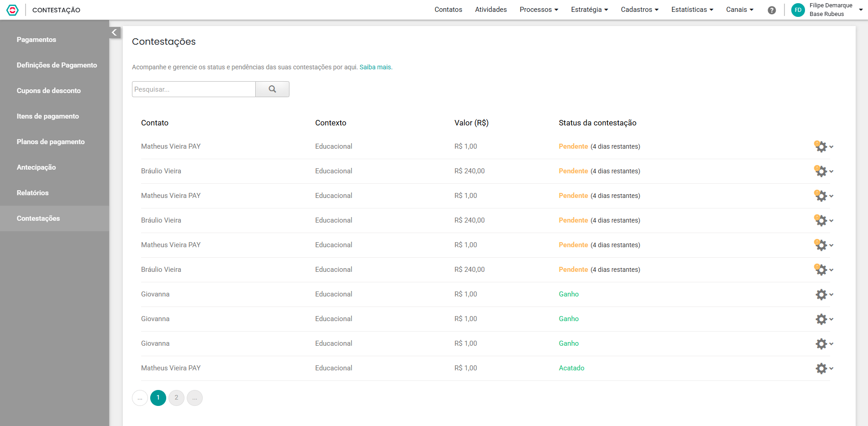Open gear menu for first Giovanna row
868x426 pixels.
pos(824,294)
